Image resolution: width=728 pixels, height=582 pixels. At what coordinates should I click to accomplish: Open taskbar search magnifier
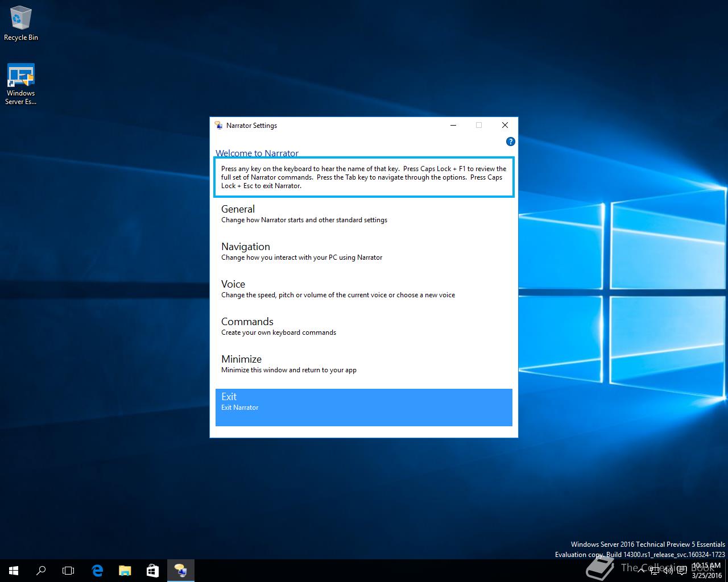click(x=41, y=571)
